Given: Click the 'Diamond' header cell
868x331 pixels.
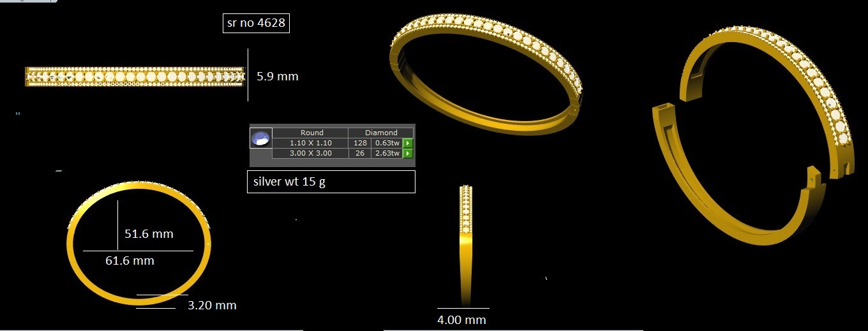Looking at the screenshot, I should [381, 133].
